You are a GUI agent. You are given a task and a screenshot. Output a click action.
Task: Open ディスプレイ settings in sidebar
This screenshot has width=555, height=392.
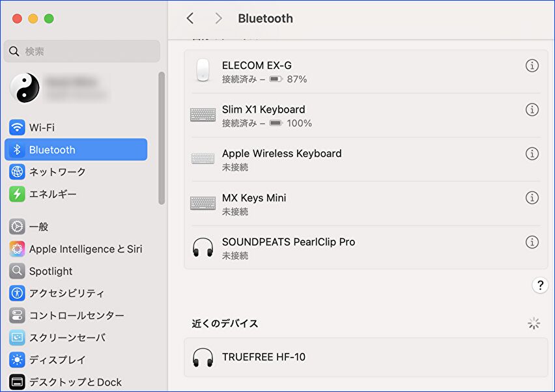pos(57,359)
